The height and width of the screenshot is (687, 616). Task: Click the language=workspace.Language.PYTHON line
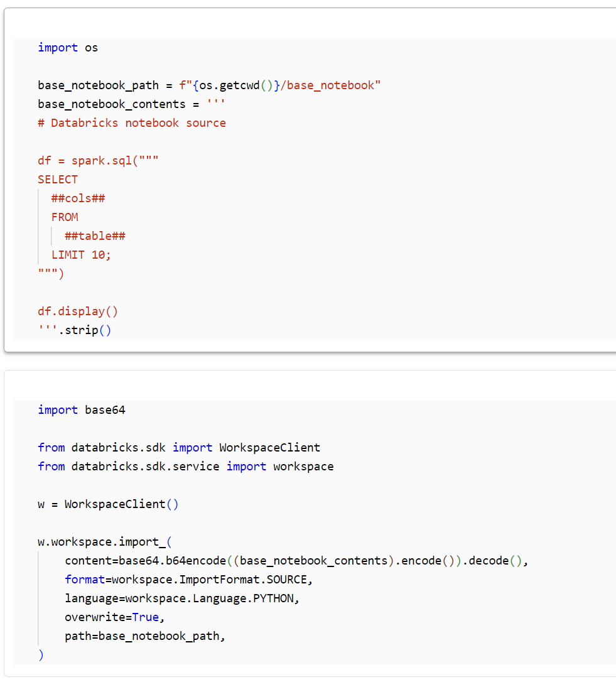[x=182, y=598]
